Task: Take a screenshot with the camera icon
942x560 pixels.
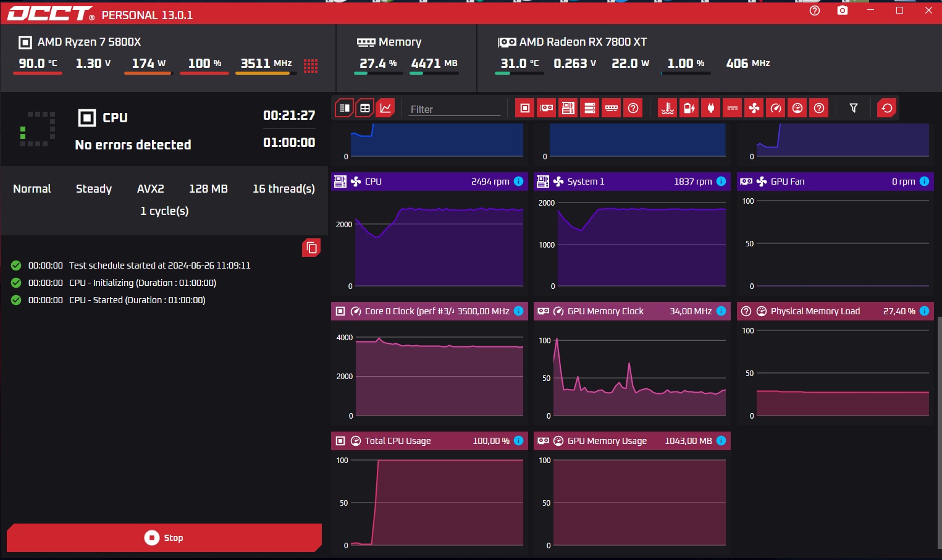Action: click(x=842, y=10)
